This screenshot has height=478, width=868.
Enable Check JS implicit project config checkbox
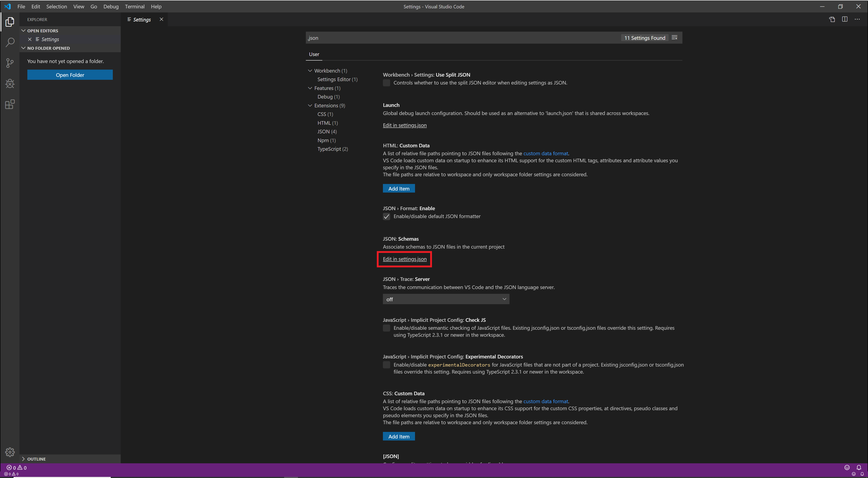387,328
